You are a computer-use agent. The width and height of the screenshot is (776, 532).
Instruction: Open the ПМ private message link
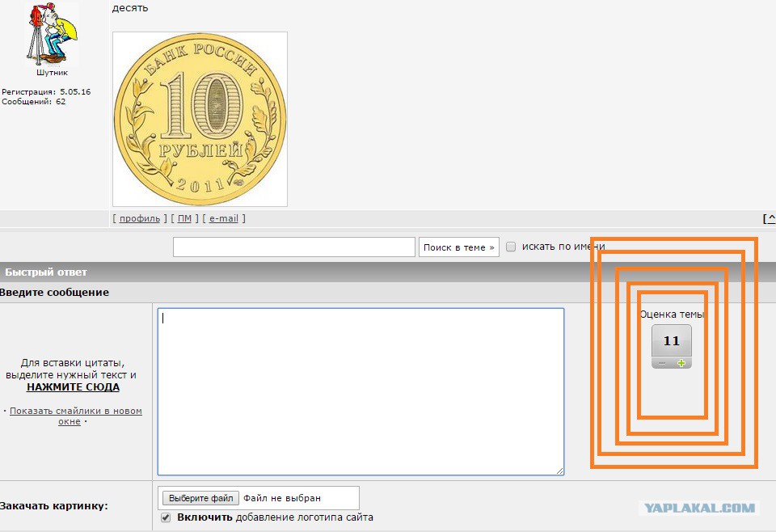coord(184,218)
